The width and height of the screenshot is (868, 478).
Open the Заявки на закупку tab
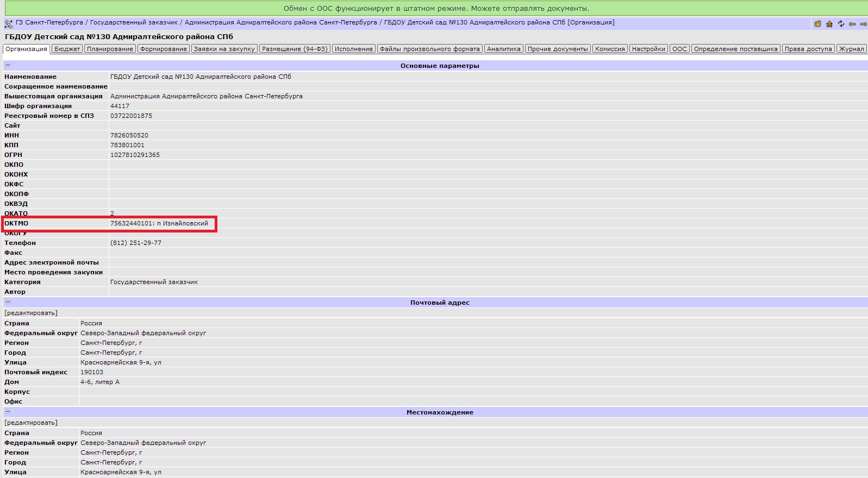pos(224,49)
